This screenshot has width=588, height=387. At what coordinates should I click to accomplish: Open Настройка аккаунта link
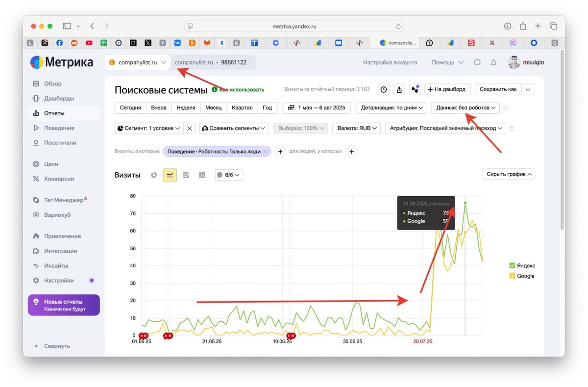tap(390, 62)
